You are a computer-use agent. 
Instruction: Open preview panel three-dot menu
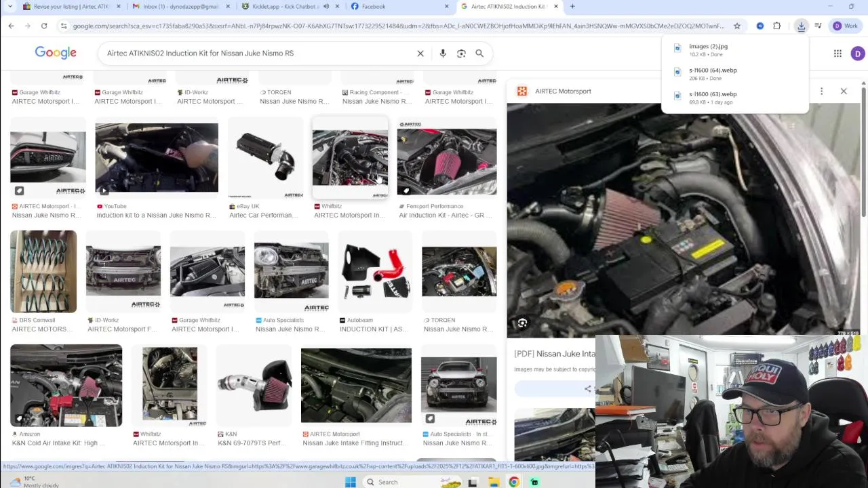point(821,91)
